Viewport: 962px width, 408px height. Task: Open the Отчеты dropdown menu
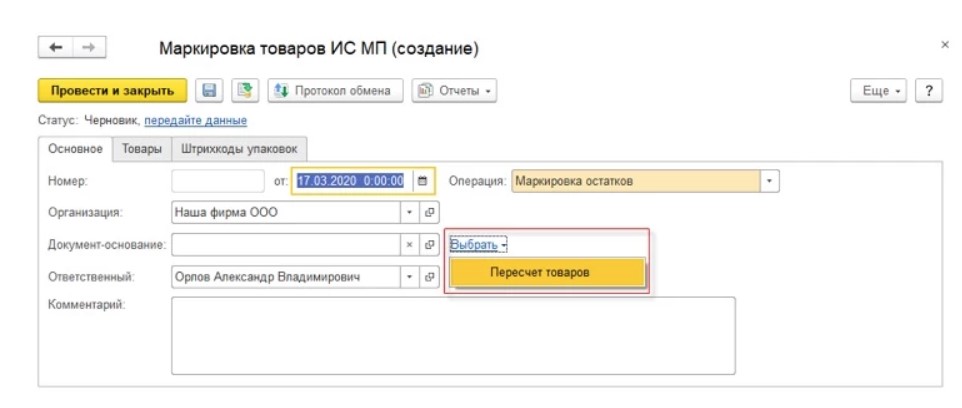click(x=454, y=91)
